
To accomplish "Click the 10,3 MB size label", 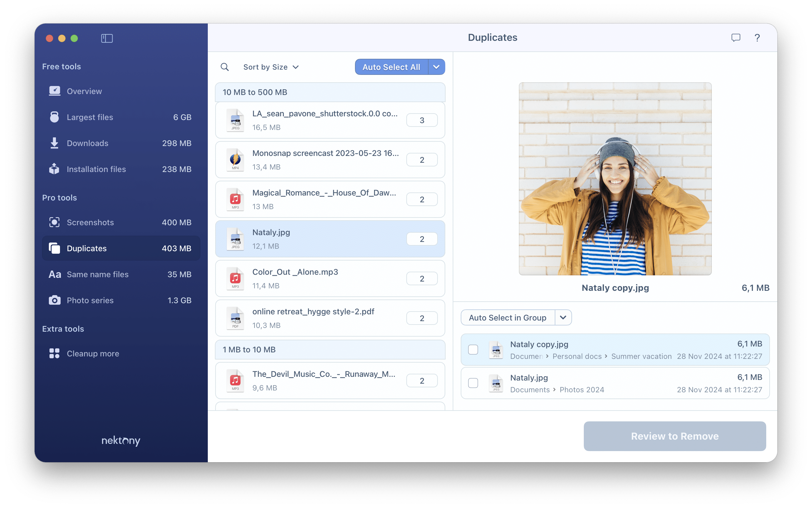I will point(266,325).
